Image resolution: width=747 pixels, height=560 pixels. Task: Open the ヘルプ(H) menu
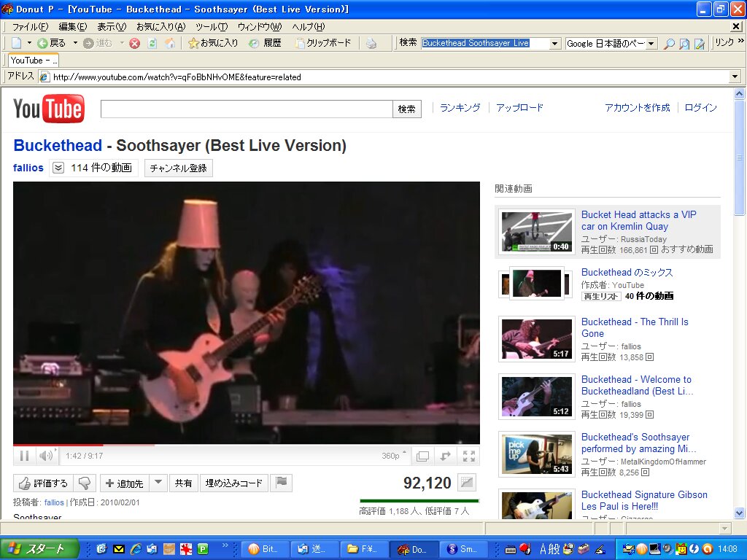click(309, 27)
